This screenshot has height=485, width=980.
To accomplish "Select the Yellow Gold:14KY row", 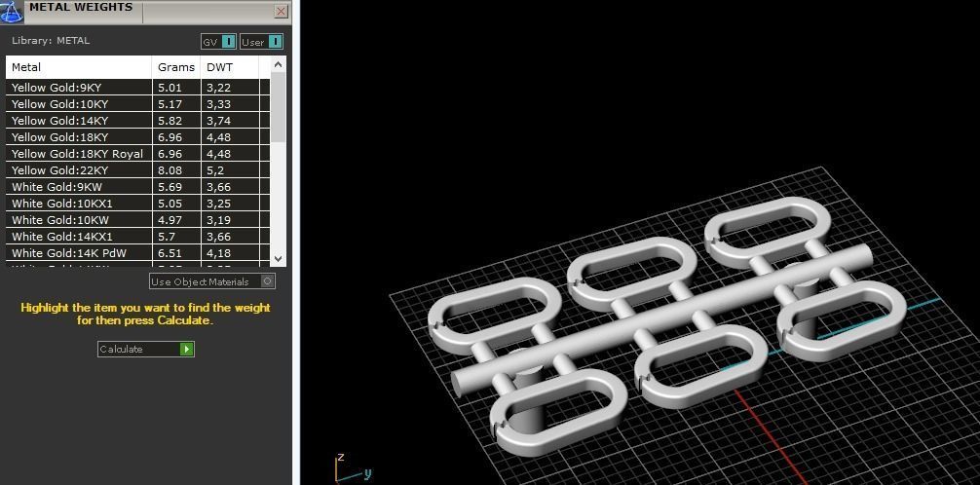I will pos(137,120).
